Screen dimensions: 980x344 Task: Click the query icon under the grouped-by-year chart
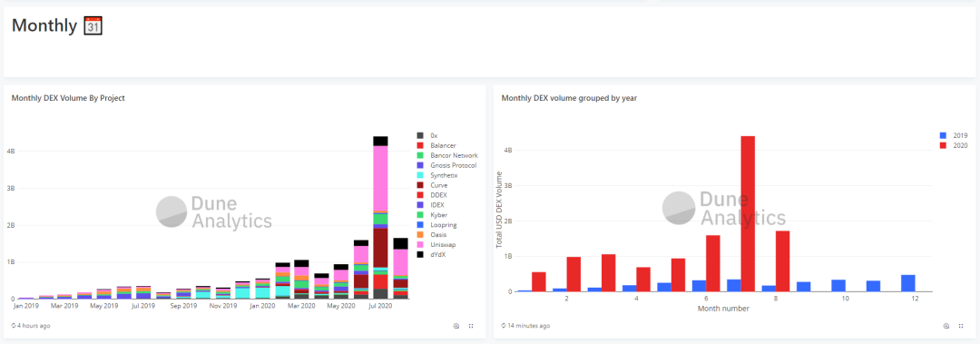point(946,326)
